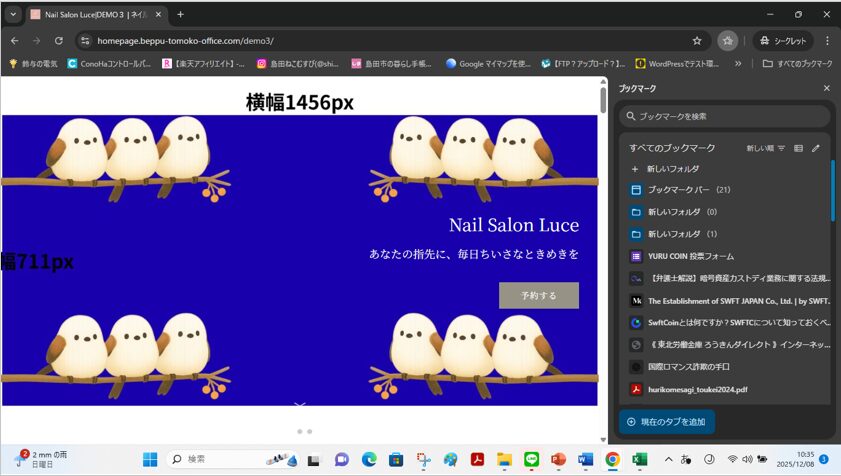Go back with the browser back arrow

coord(14,41)
